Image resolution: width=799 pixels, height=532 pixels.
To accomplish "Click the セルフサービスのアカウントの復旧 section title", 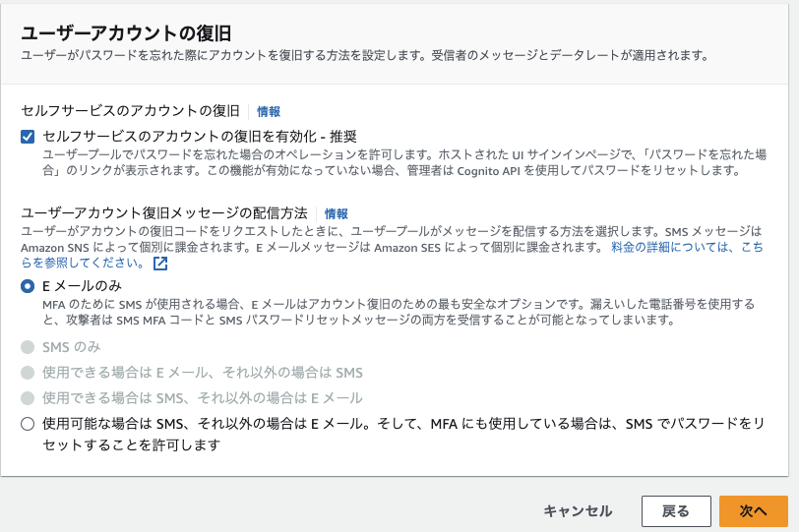I will [131, 111].
